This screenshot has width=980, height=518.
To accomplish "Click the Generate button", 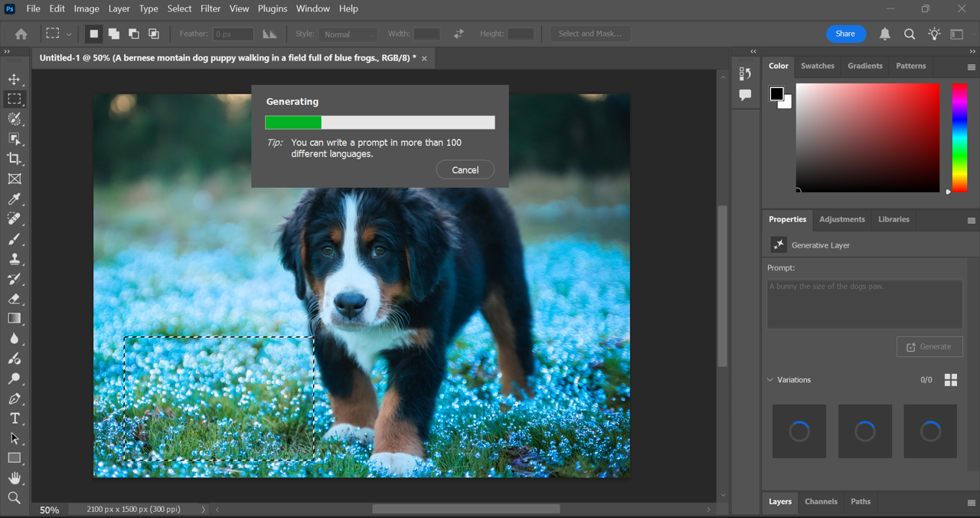I will tap(929, 347).
